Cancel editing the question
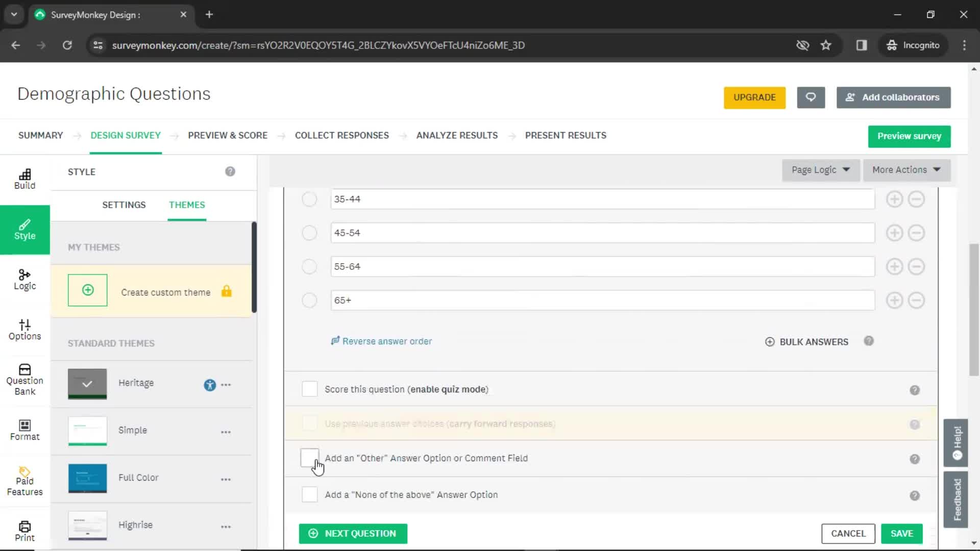 click(848, 534)
